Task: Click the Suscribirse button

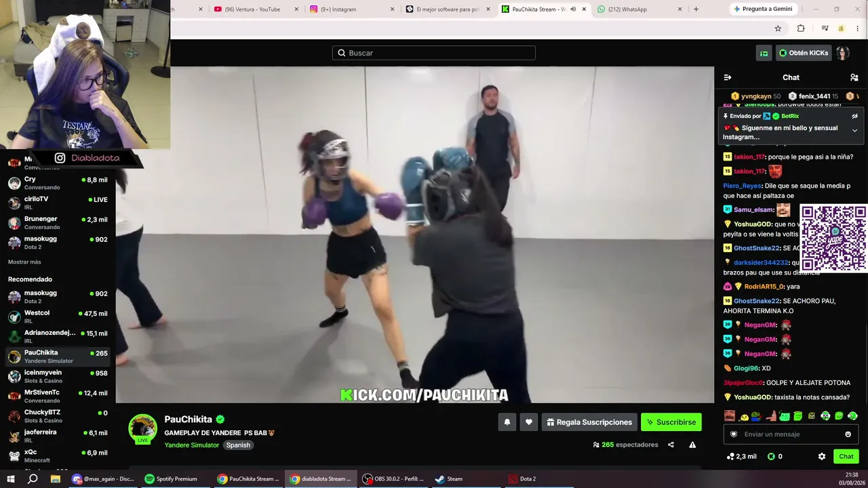Action: pos(671,422)
